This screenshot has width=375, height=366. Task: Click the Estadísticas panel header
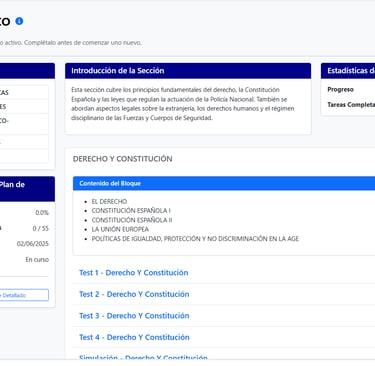tap(348, 71)
